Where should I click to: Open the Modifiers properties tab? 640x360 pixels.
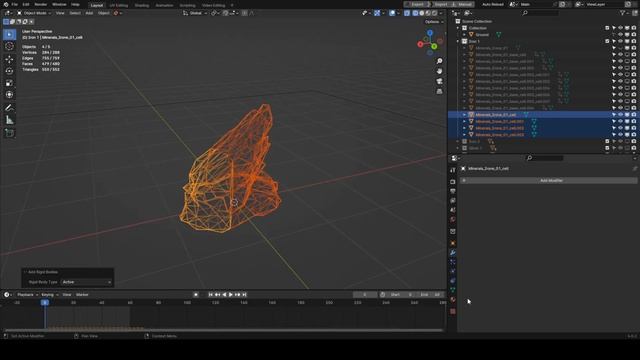(453, 253)
